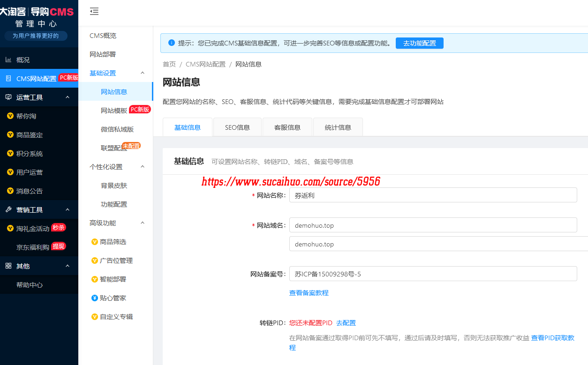Click the 去配置 PID link
588x365 pixels.
tap(346, 323)
